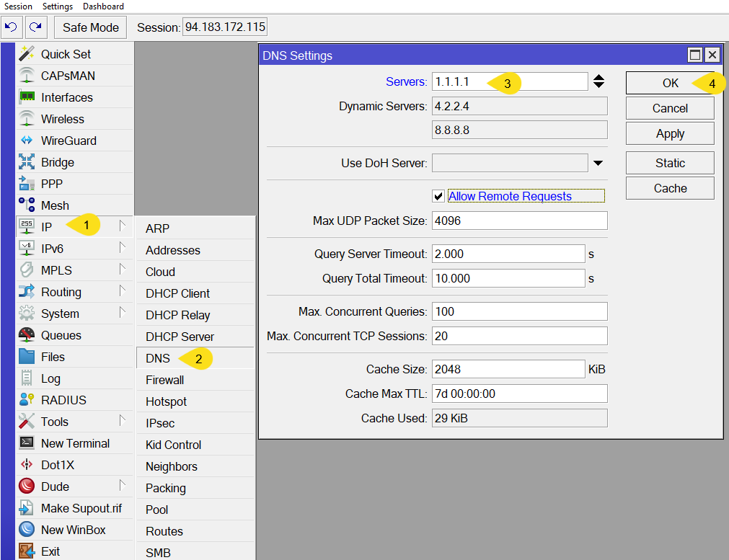The width and height of the screenshot is (729, 560).
Task: Click the redo arrow in toolbar
Action: click(35, 28)
